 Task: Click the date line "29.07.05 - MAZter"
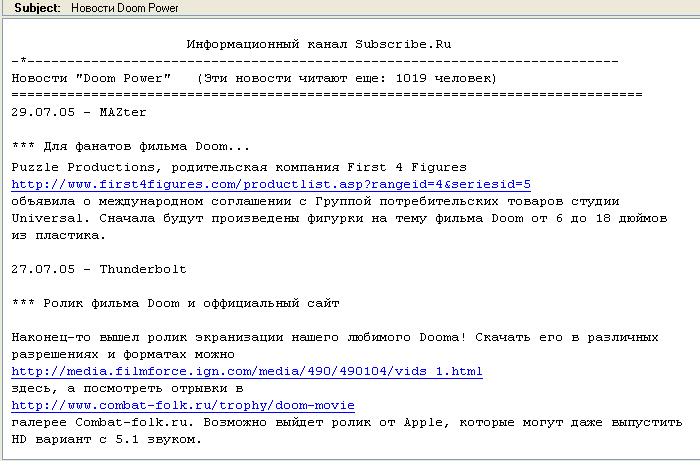click(75, 112)
